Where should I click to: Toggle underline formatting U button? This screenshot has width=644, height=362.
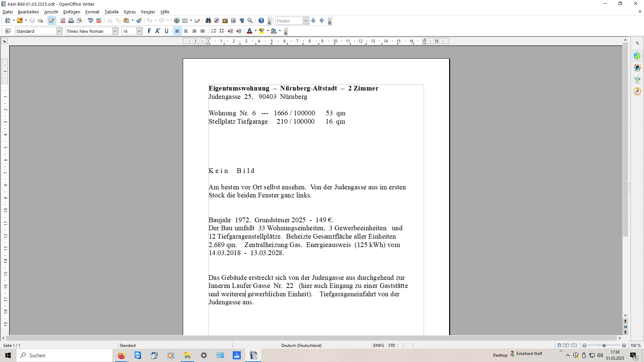pyautogui.click(x=166, y=31)
